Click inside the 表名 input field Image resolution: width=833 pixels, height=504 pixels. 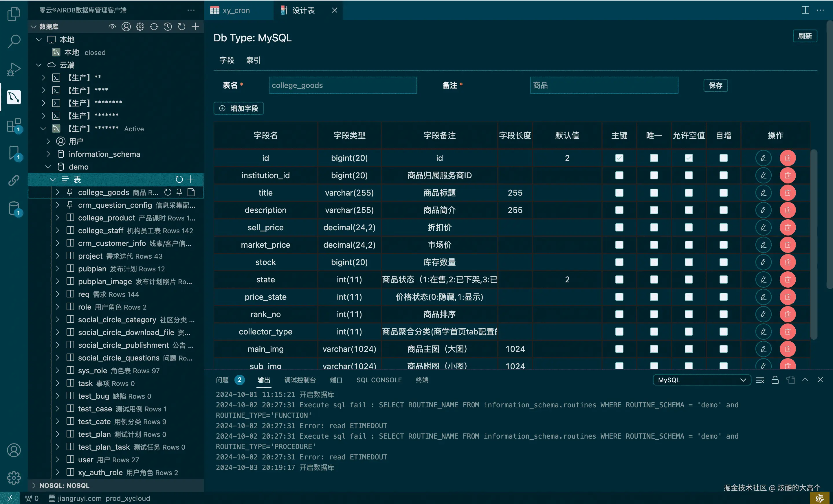point(342,85)
